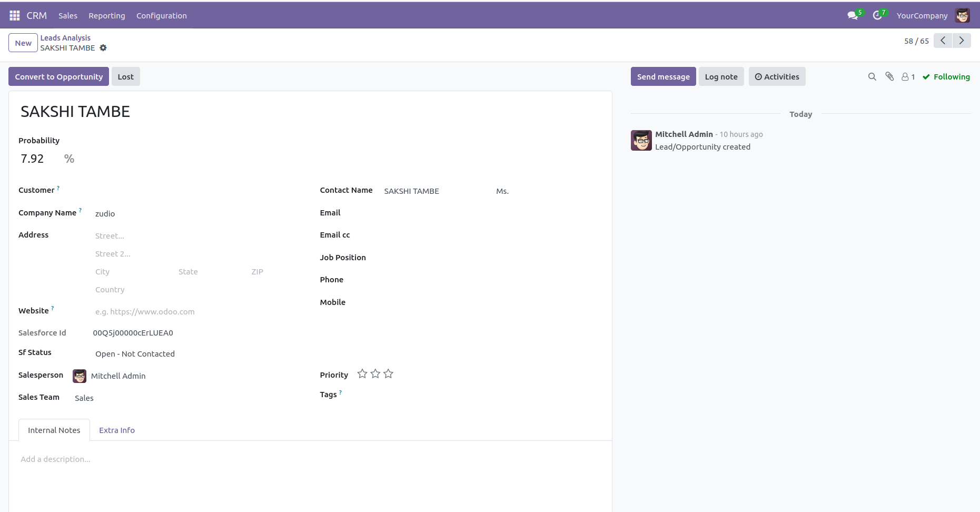
Task: Show help tooltip for Company Name
Action: 80,210
